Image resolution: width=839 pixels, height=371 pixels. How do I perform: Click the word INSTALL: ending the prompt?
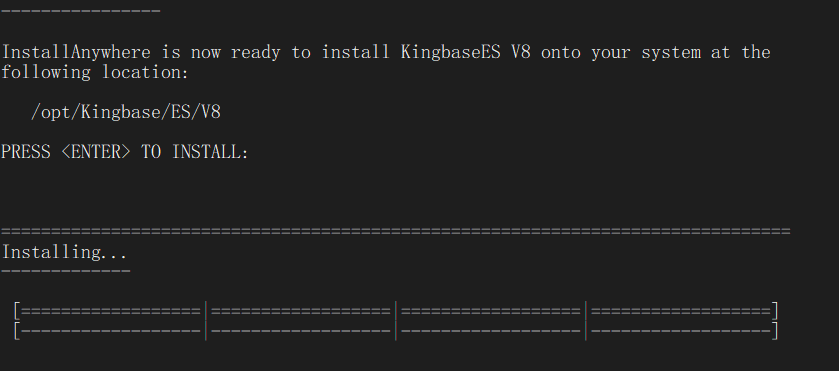(211, 152)
